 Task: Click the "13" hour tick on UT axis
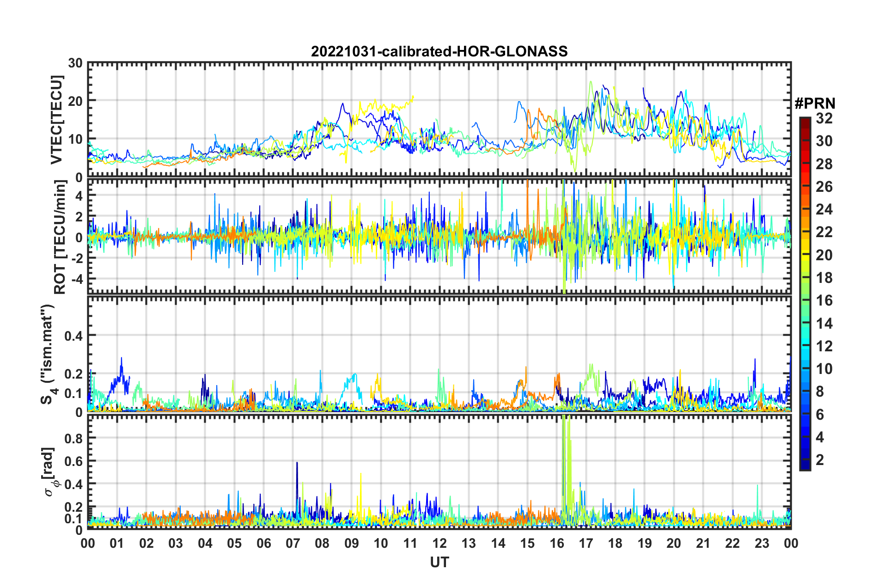469,544
